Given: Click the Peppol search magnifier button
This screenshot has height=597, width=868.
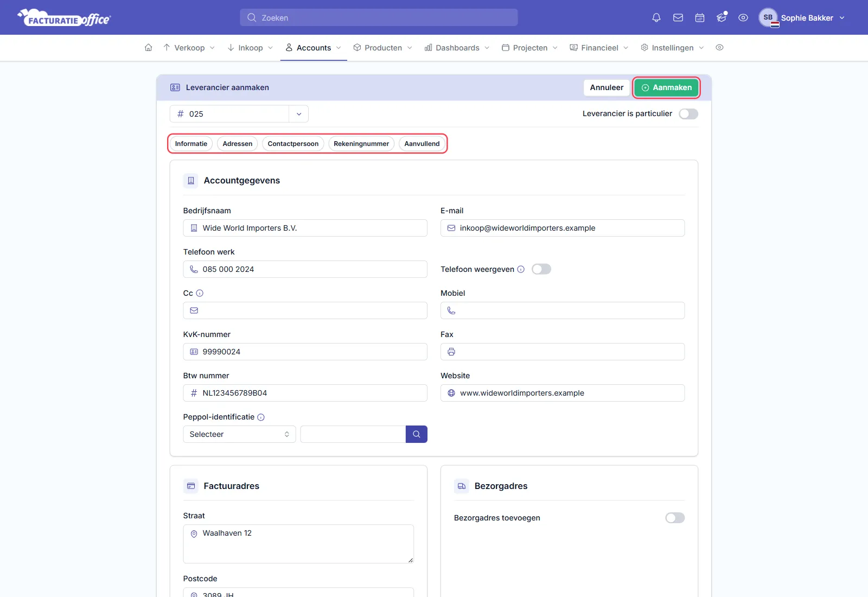Looking at the screenshot, I should click(x=417, y=434).
